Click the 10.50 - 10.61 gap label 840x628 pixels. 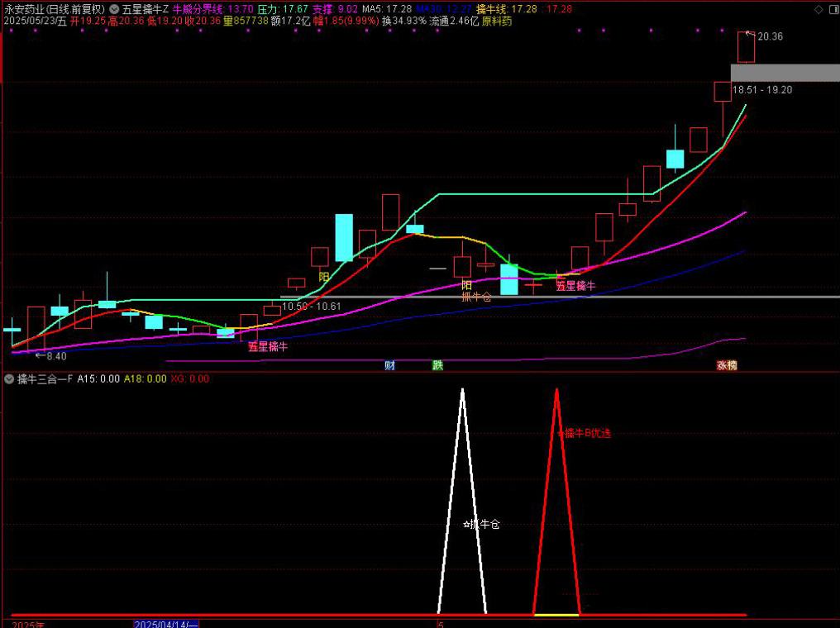click(311, 307)
